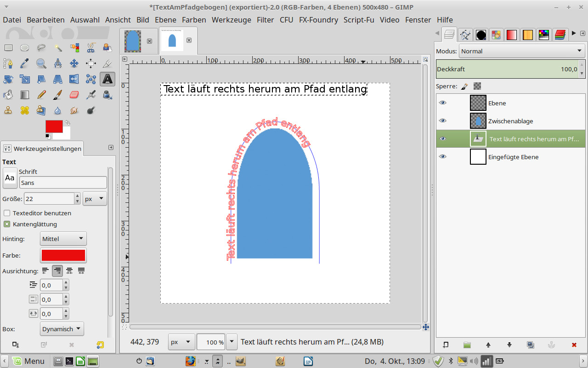The width and height of the screenshot is (588, 368).
Task: Switch to the Paths dock tab
Action: [x=465, y=34]
